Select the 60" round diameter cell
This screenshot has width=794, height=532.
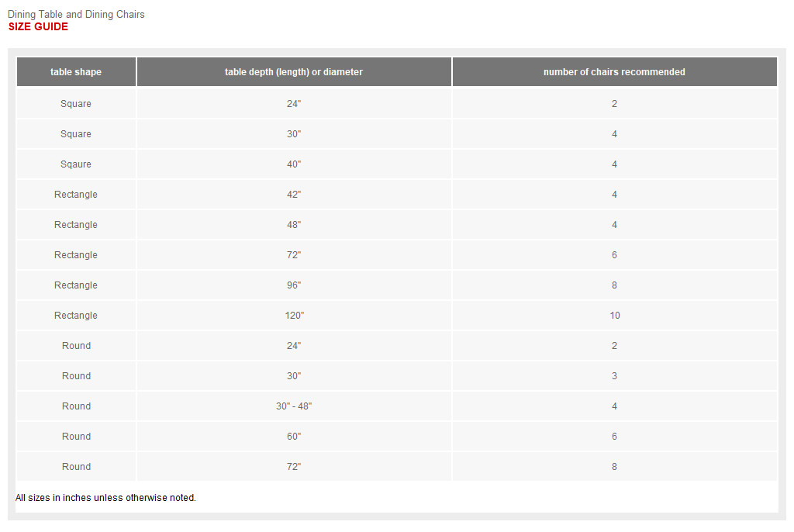pos(294,437)
